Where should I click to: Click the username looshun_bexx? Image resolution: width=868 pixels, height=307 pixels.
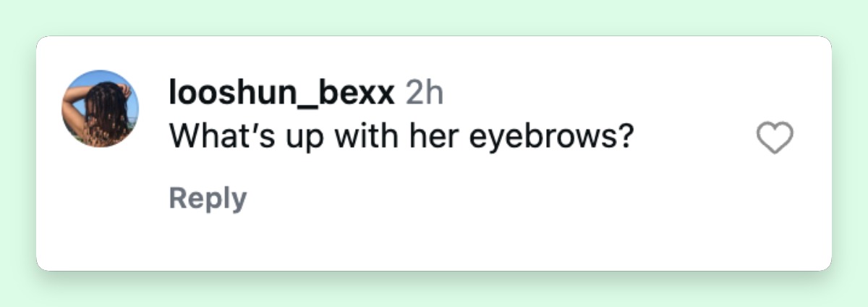[281, 93]
